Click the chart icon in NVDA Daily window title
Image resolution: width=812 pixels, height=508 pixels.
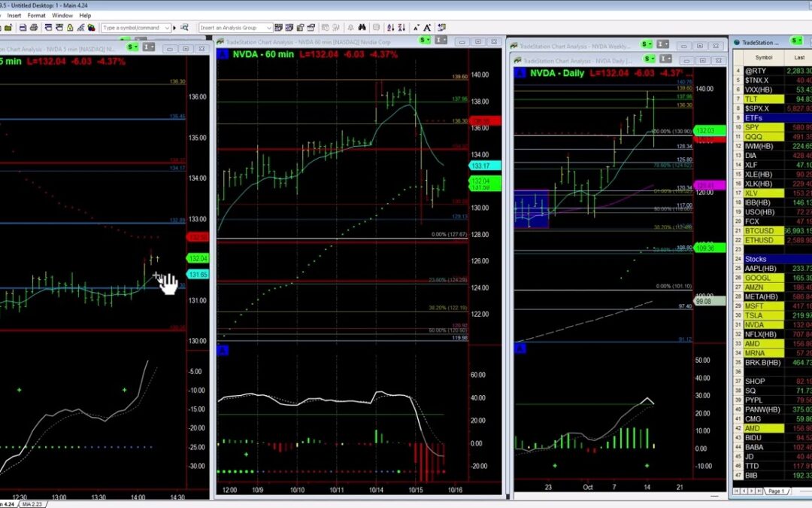(518, 61)
